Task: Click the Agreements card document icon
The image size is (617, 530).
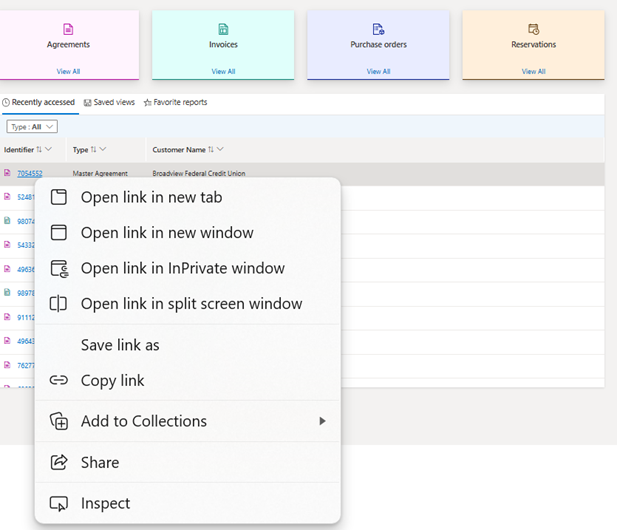Action: 68,29
